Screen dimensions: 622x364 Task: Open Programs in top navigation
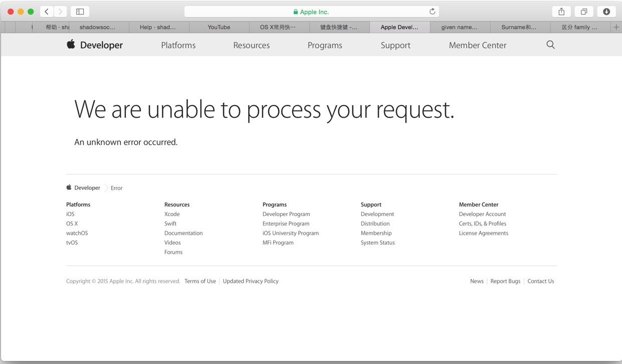point(325,45)
